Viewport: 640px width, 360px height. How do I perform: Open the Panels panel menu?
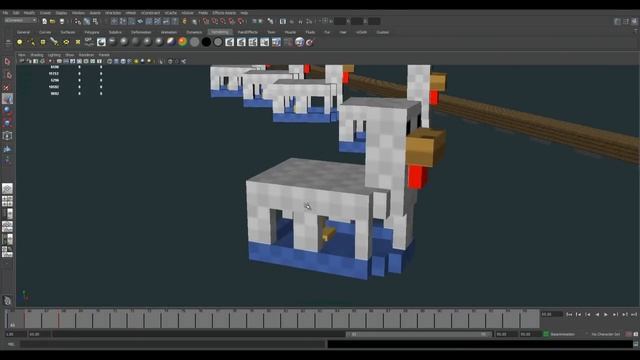point(104,55)
